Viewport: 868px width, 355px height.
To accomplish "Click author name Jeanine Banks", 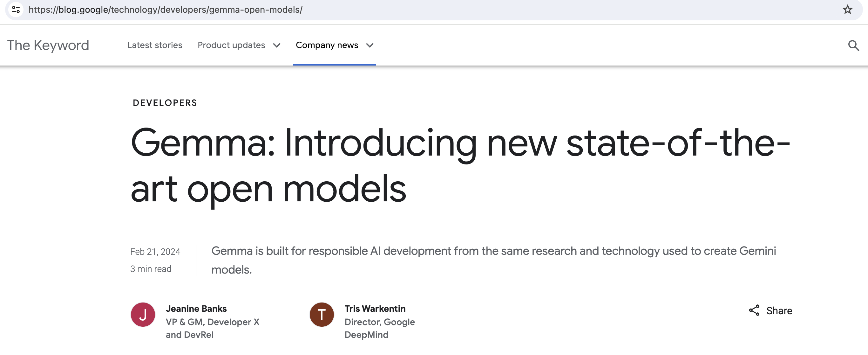I will click(x=196, y=309).
